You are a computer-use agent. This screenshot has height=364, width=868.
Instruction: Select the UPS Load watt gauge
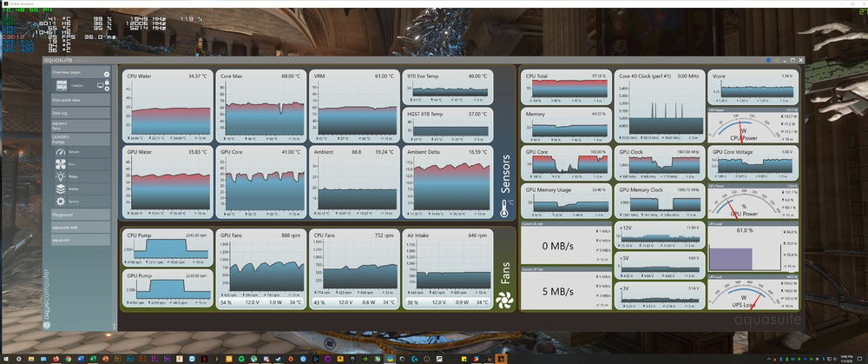coord(753,292)
